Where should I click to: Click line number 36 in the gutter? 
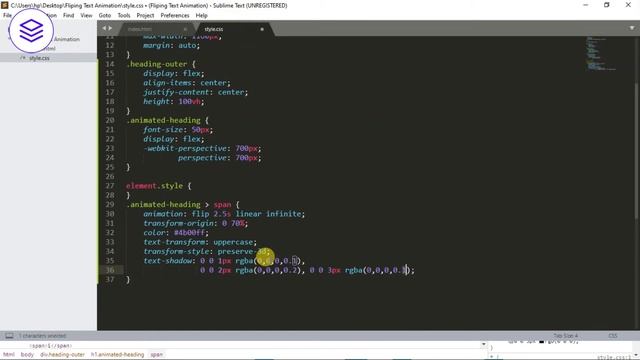[110, 270]
